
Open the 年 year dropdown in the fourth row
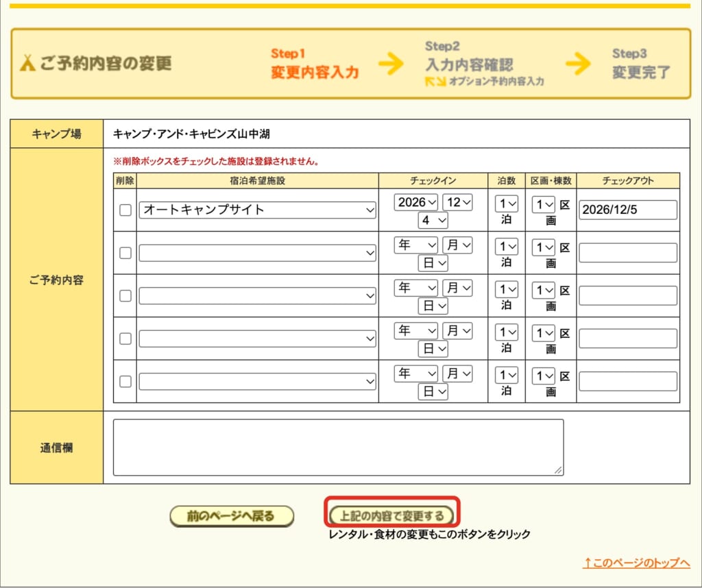(416, 331)
